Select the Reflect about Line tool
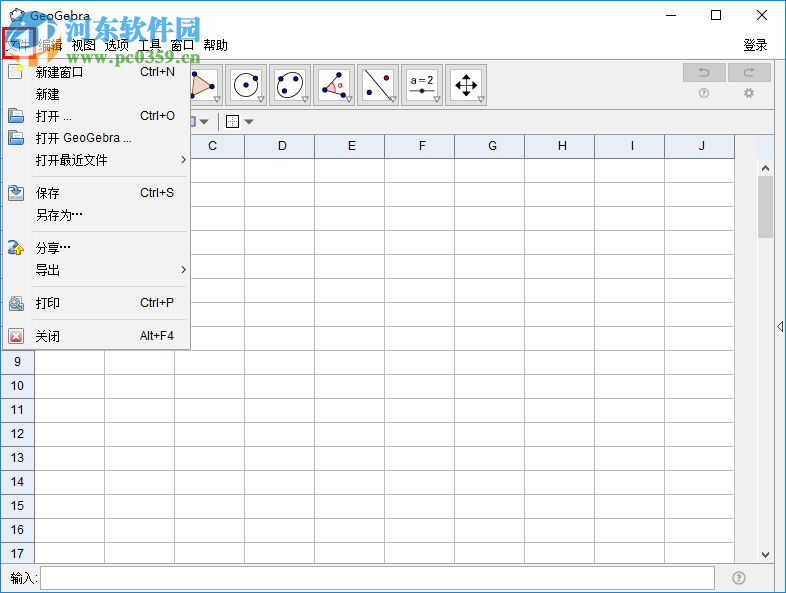The width and height of the screenshot is (786, 593). point(378,85)
